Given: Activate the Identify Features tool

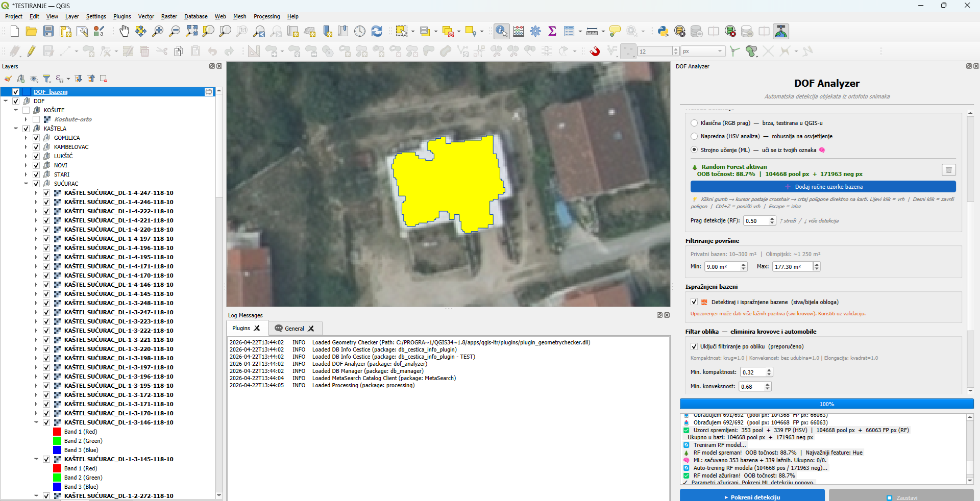Looking at the screenshot, I should tap(501, 32).
